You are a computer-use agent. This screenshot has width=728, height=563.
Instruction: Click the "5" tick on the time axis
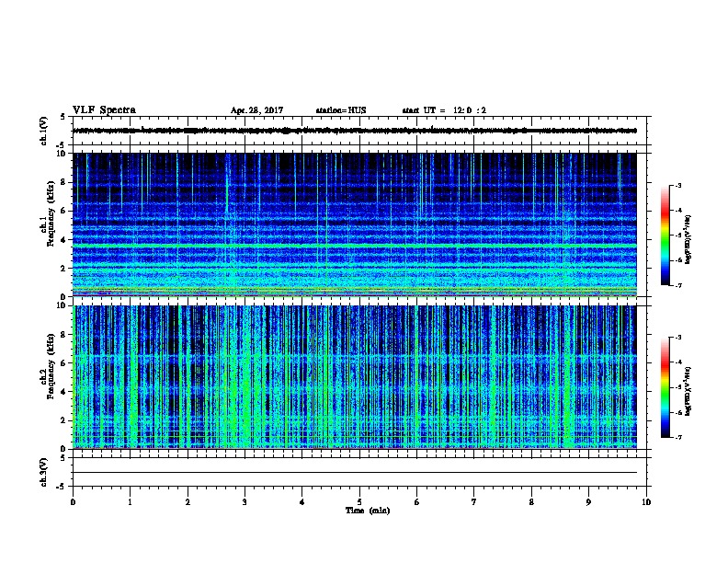coord(359,502)
